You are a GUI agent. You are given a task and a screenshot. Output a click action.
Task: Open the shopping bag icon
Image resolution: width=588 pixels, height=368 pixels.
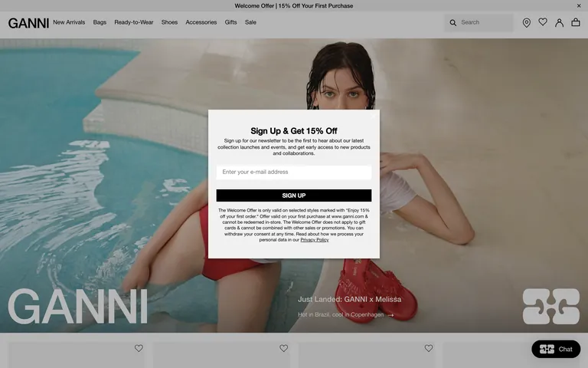(x=576, y=22)
